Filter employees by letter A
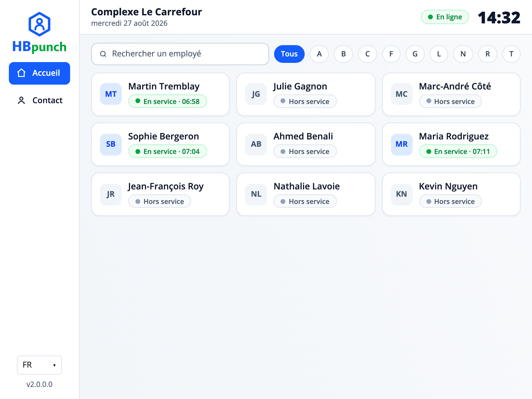Image resolution: width=532 pixels, height=399 pixels. pos(319,54)
